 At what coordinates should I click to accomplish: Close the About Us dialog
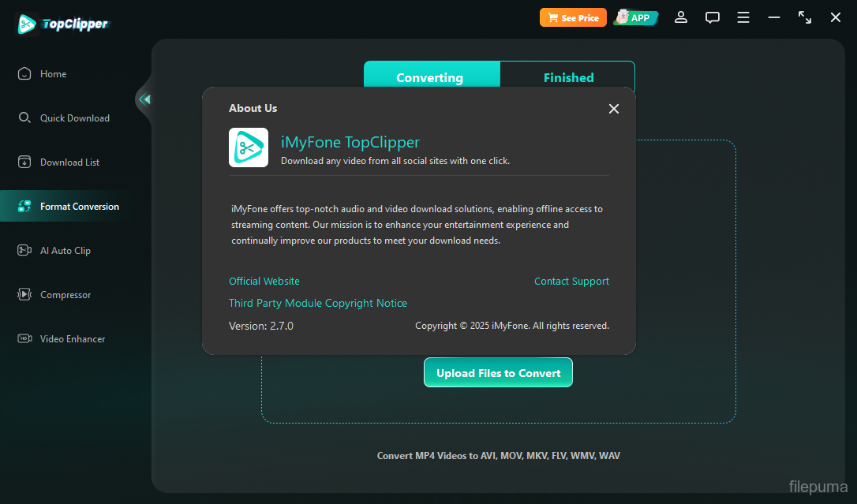614,109
